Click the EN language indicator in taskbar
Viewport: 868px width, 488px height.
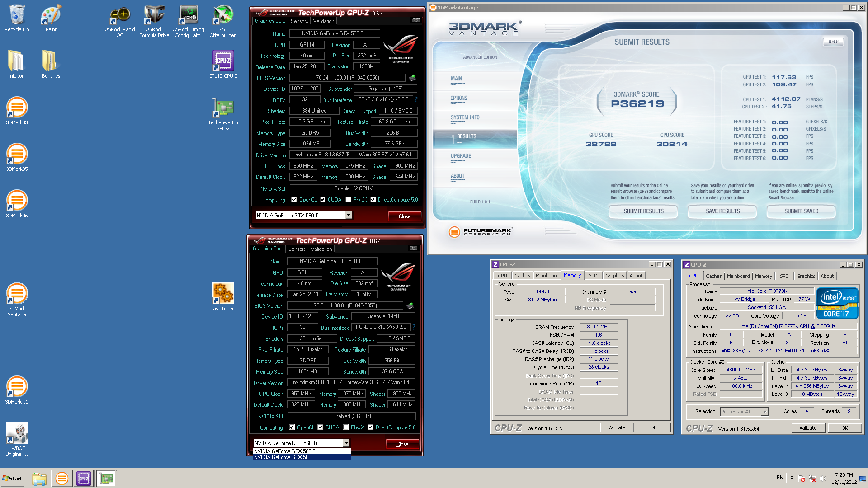pos(780,478)
